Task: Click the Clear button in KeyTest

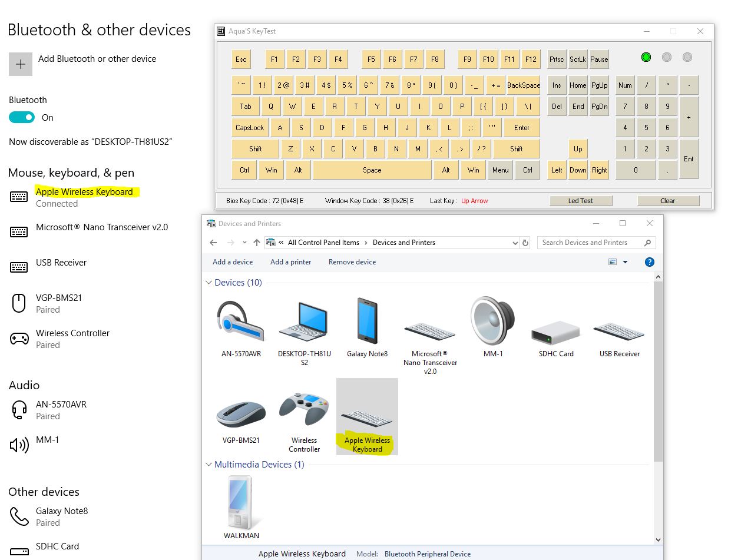Action: click(668, 201)
